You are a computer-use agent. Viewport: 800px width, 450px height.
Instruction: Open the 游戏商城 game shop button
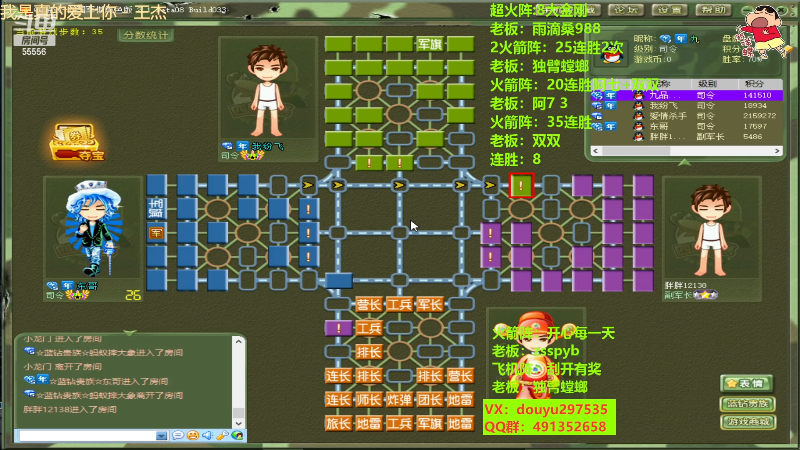pos(748,422)
